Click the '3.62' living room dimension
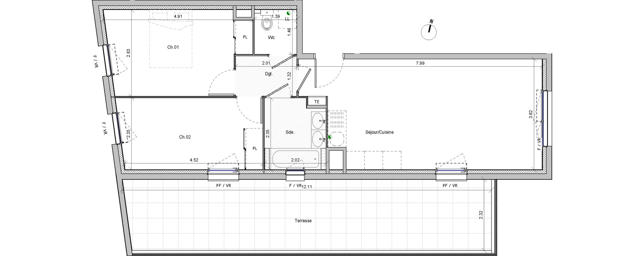The image size is (644, 256). point(530,114)
